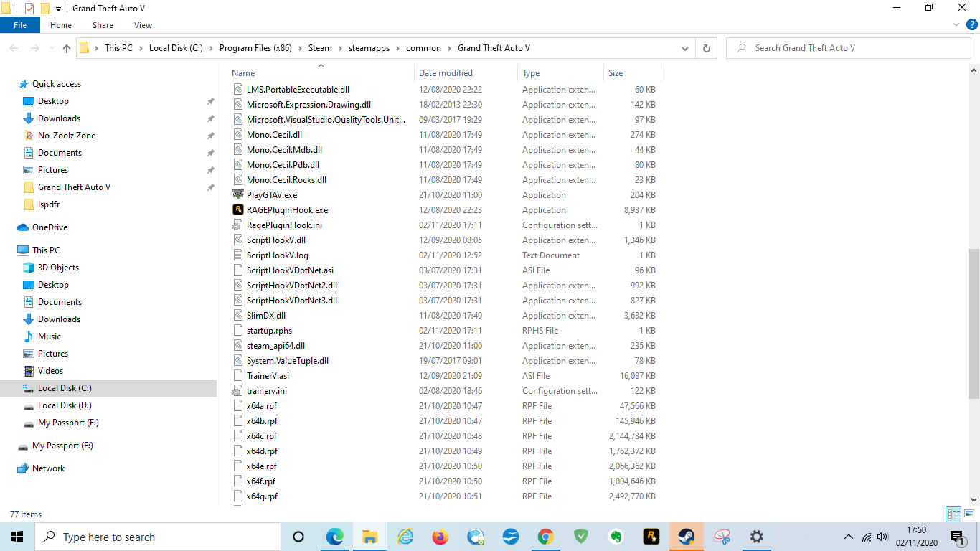Launch Rockstar Games Launcher from taskbar
980x551 pixels.
pos(651,537)
